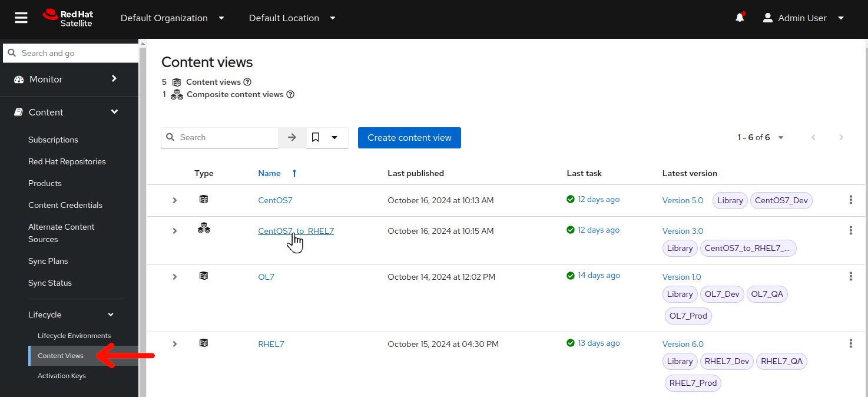The image size is (868, 397).
Task: Click the Content book icon in sidebar
Action: (x=18, y=112)
